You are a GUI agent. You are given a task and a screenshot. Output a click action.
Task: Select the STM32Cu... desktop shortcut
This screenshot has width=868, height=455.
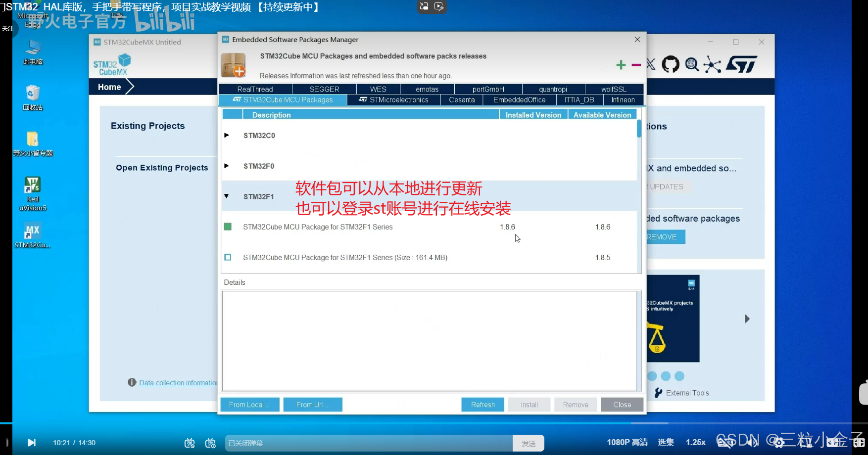[33, 235]
